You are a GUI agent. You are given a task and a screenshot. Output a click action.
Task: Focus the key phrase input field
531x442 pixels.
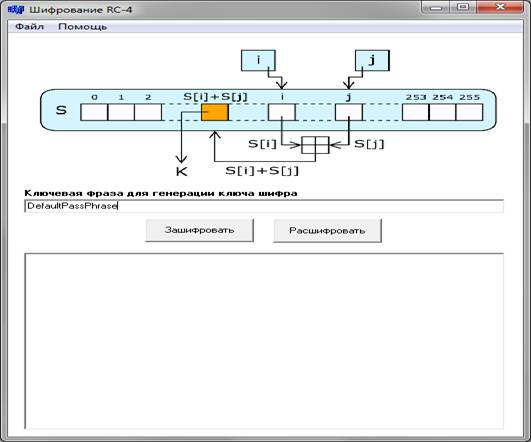click(x=264, y=206)
